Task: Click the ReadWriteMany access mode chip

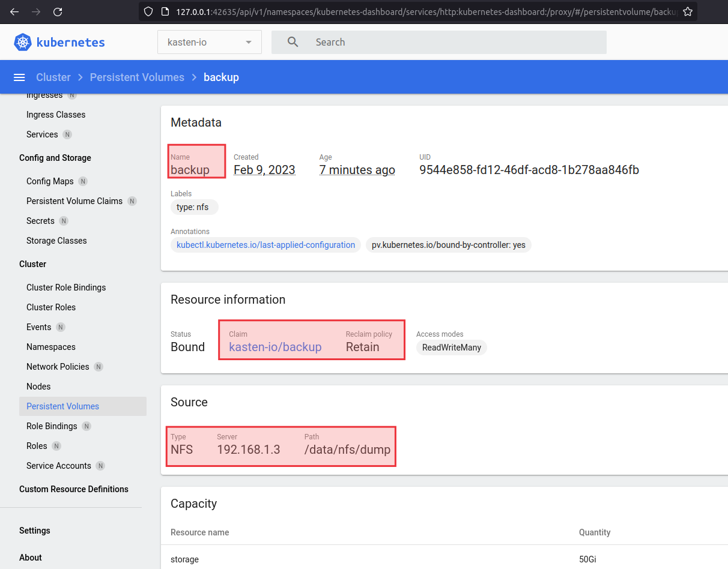Action: 452,348
